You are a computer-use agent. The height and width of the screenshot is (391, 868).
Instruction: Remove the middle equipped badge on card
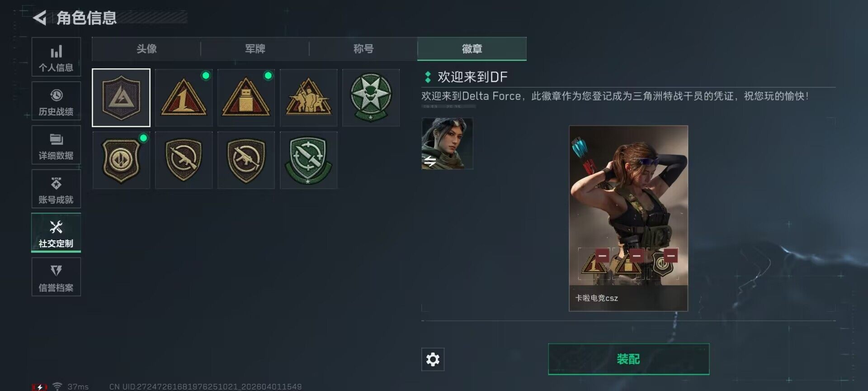(x=637, y=256)
